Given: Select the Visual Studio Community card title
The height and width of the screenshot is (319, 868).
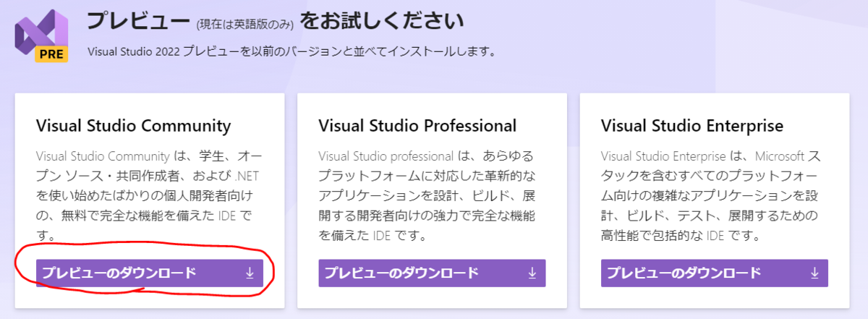Looking at the screenshot, I should [134, 126].
